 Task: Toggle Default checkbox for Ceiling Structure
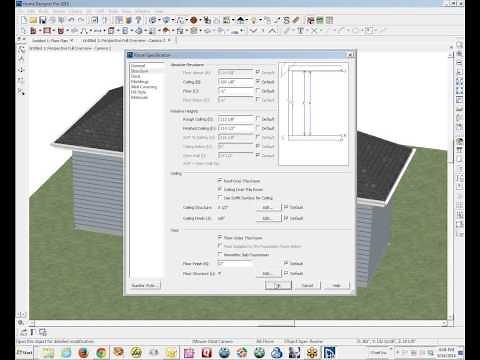tap(286, 207)
